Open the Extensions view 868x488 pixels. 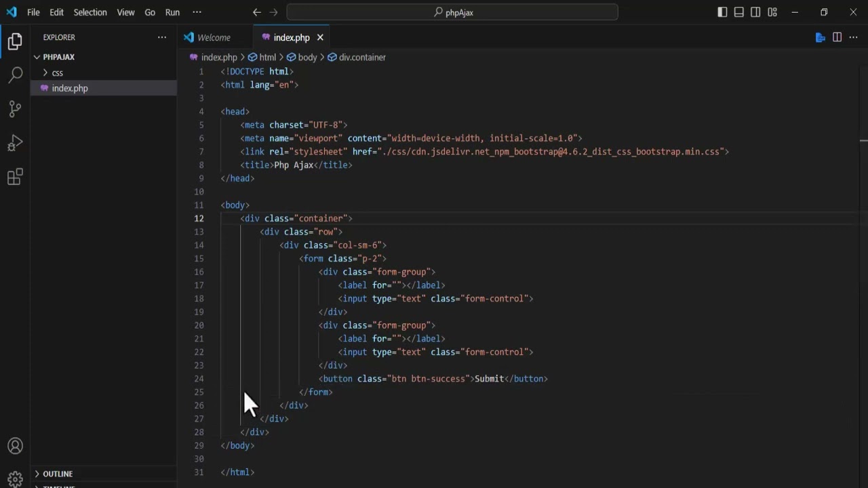[15, 177]
